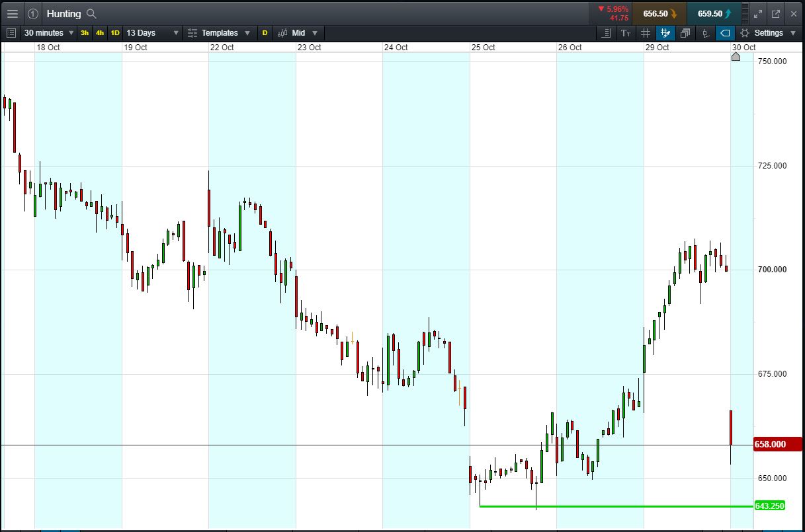Viewport: 805px width, 532px height.
Task: Open the Templates dropdown
Action: pyautogui.click(x=219, y=33)
